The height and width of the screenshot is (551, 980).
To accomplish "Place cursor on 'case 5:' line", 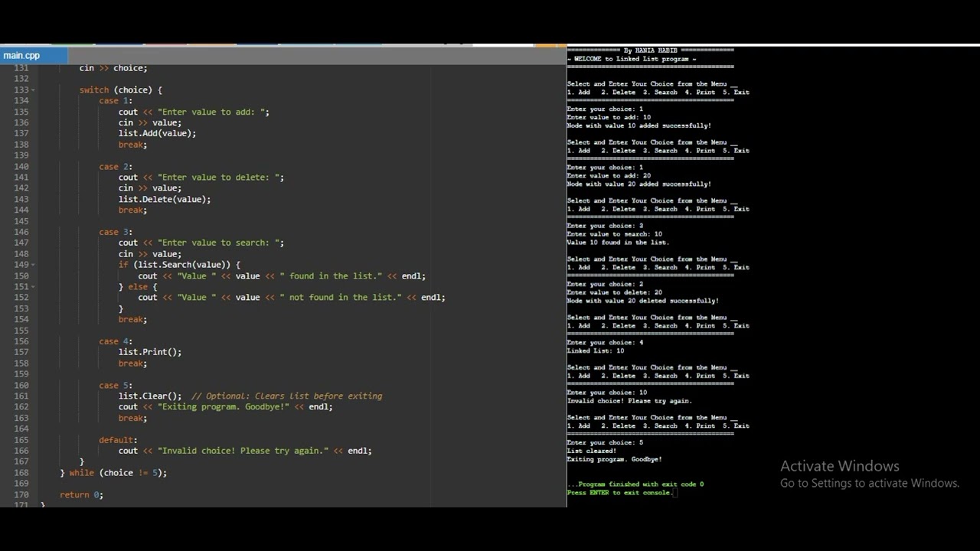I will tap(116, 385).
